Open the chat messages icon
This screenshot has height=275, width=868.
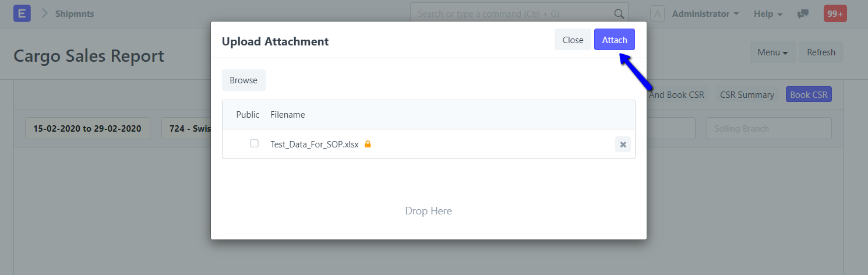point(803,13)
